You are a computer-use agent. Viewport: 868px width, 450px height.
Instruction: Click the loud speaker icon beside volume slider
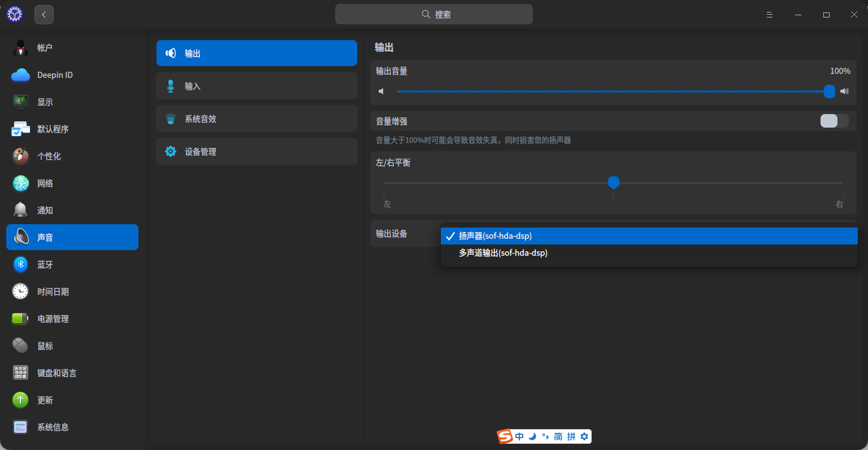pos(845,91)
